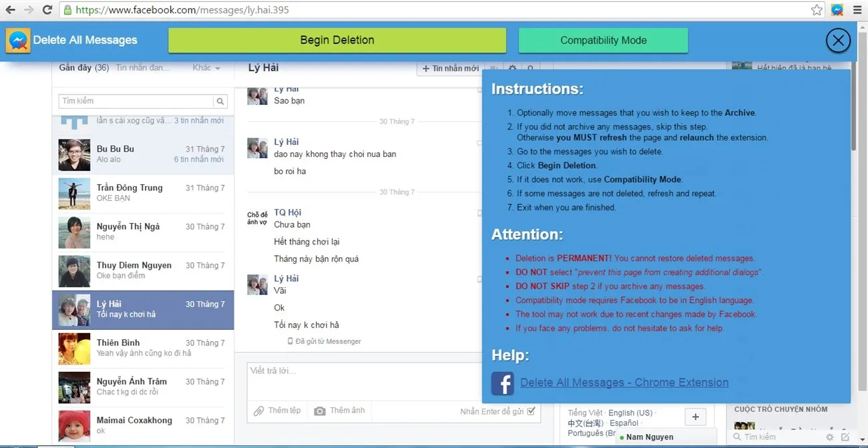Image resolution: width=868 pixels, height=448 pixels.
Task: Expand the Khác dropdown in message list
Action: (x=206, y=68)
